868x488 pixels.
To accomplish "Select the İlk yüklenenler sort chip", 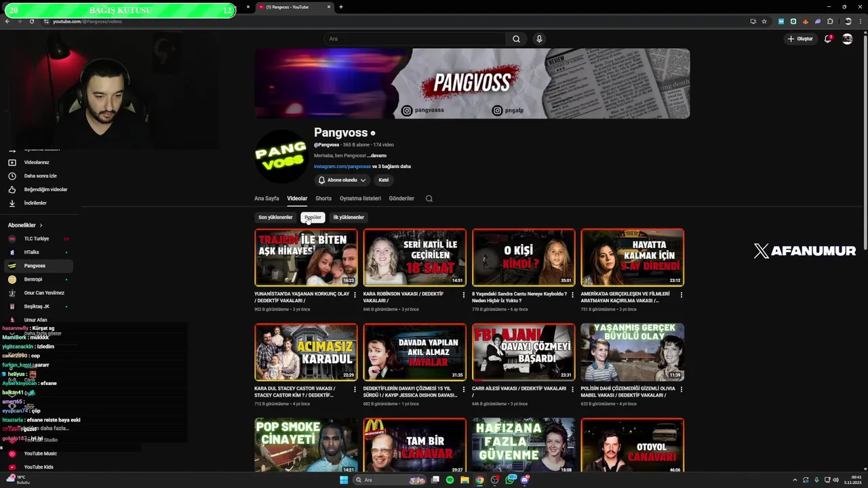I will pyautogui.click(x=349, y=218).
